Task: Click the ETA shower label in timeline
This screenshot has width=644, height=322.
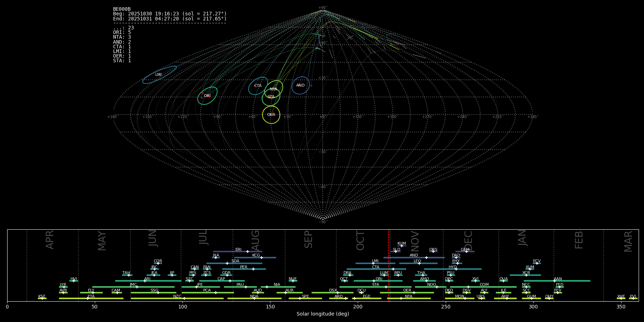Action: point(91,297)
